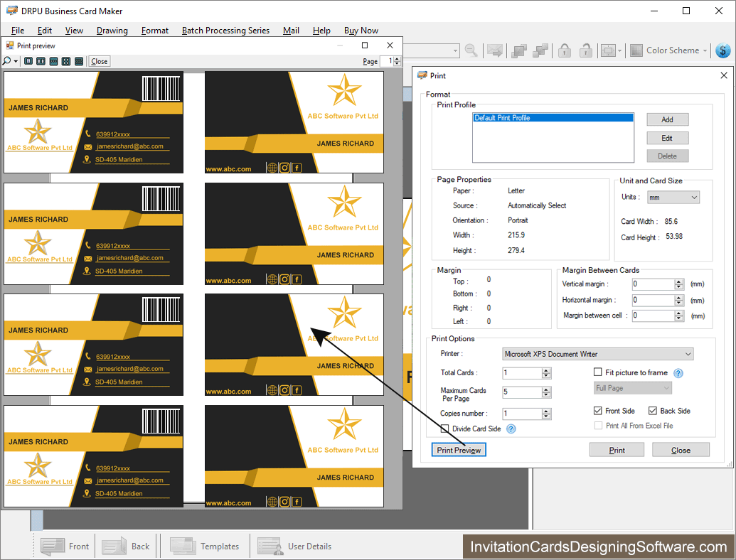Image resolution: width=736 pixels, height=560 pixels.
Task: Click the Add print profile button
Action: (x=668, y=119)
